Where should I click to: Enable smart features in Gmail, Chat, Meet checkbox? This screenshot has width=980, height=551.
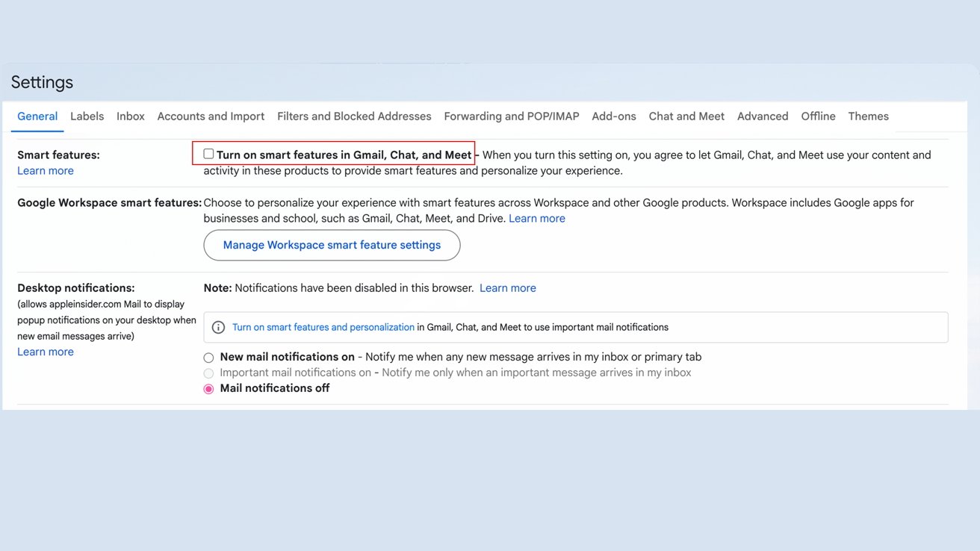[208, 155]
